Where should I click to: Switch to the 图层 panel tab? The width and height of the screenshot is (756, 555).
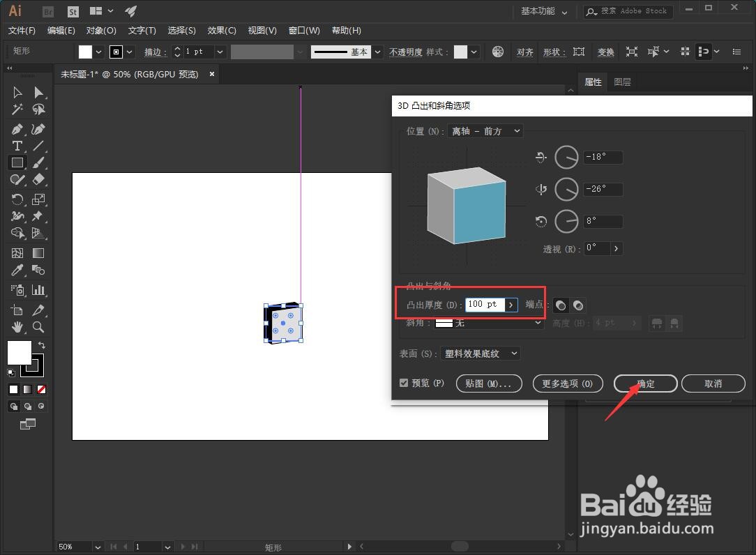tap(622, 82)
